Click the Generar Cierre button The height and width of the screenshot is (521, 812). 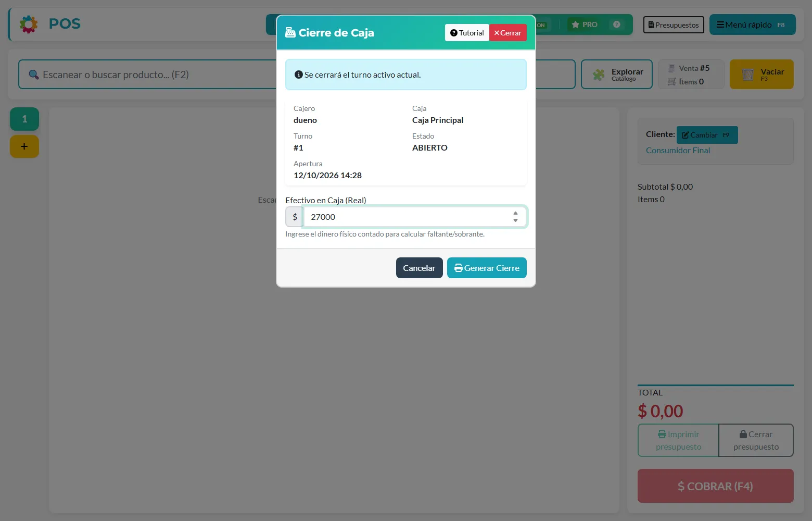click(x=487, y=268)
